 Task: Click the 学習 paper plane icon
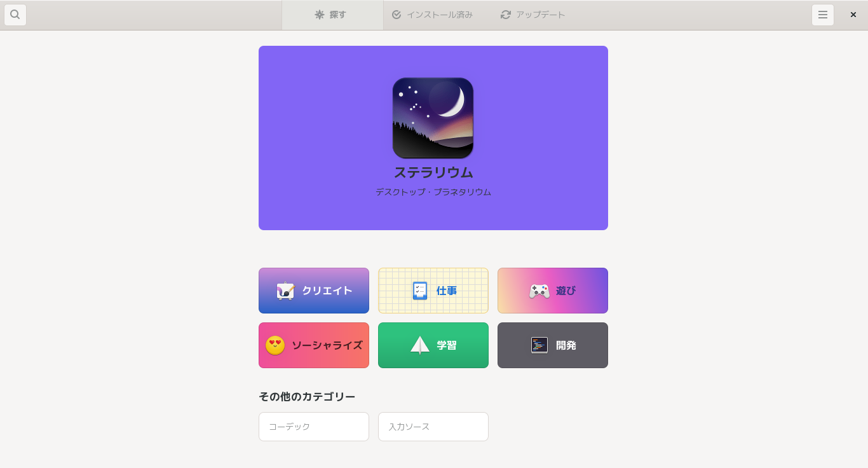tap(420, 345)
